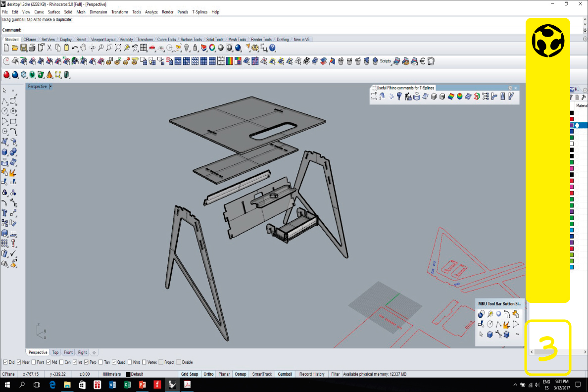This screenshot has width=588, height=392.
Task: Switch to the Top viewport tab
Action: click(x=55, y=352)
